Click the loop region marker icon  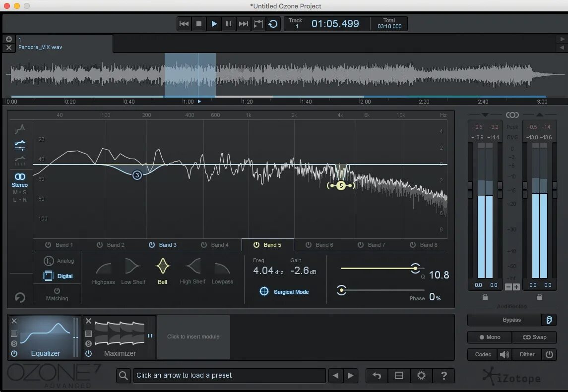(258, 24)
